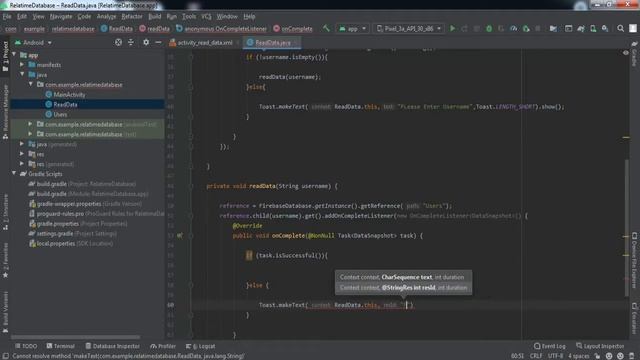
Task: Click the Run Anything icon in toolbar
Action: pyautogui.click(x=568, y=29)
